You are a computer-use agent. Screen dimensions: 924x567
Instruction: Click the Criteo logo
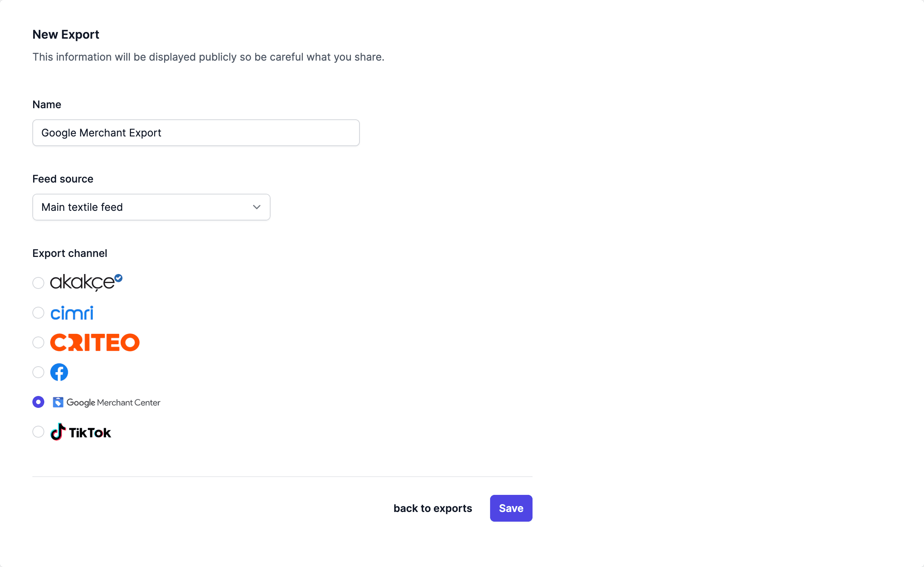pos(95,342)
